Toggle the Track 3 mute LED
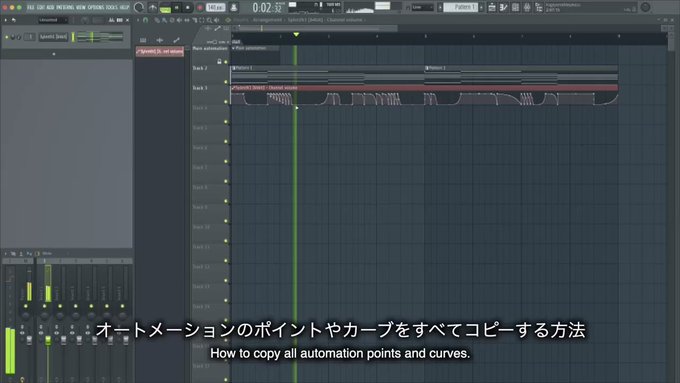Screen dimensions: 680x383 [226, 101]
